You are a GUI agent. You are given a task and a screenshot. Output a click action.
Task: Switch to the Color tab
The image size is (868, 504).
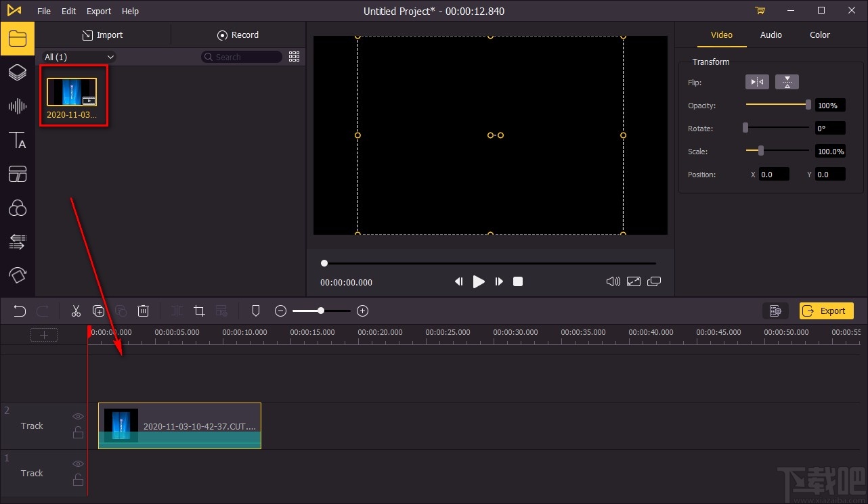pos(819,35)
